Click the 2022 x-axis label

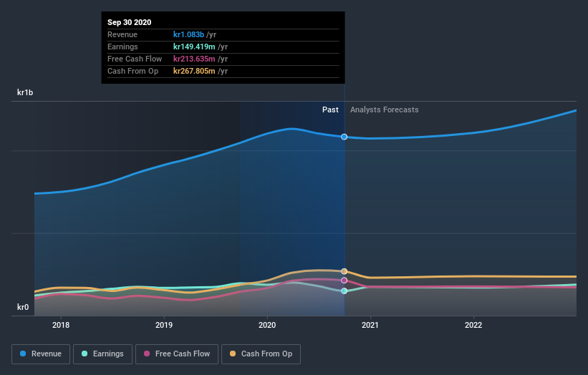[x=473, y=325]
